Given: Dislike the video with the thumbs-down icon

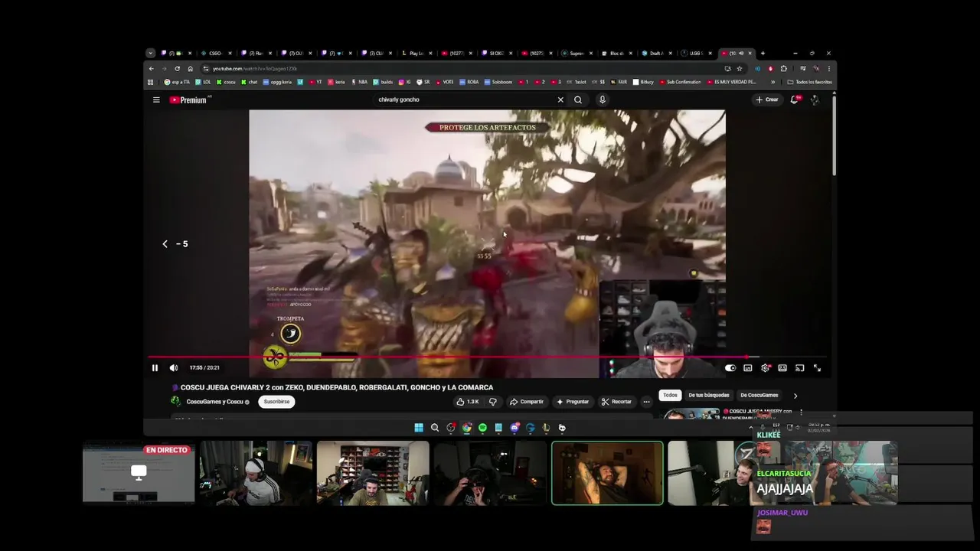Looking at the screenshot, I should coord(492,402).
